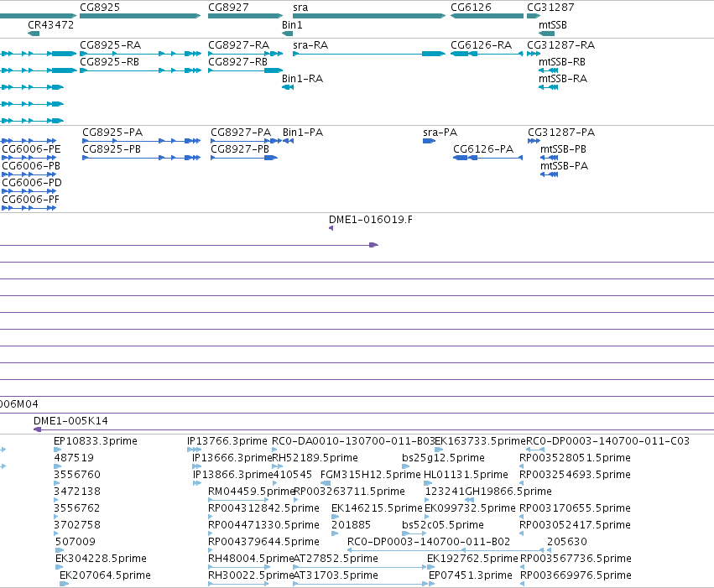Open the RC0-DP0003-140700-011-B02 EST label
Image resolution: width=714 pixels, height=588 pixels.
(x=429, y=542)
